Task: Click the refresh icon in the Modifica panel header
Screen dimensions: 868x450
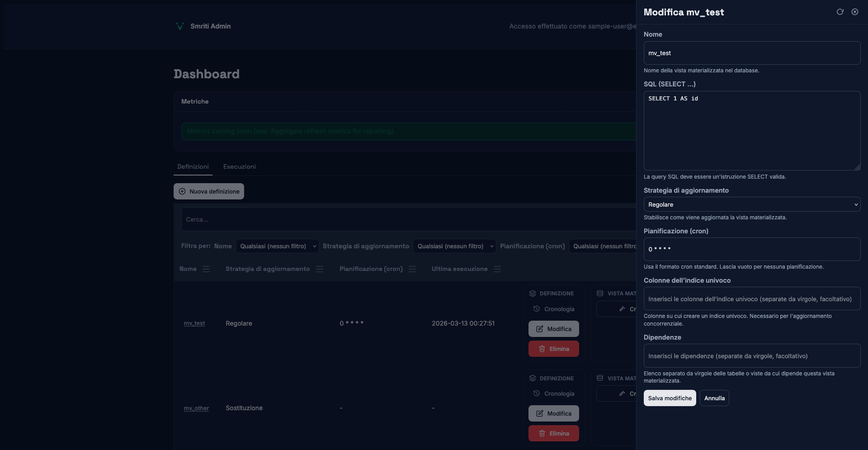Action: pos(840,12)
